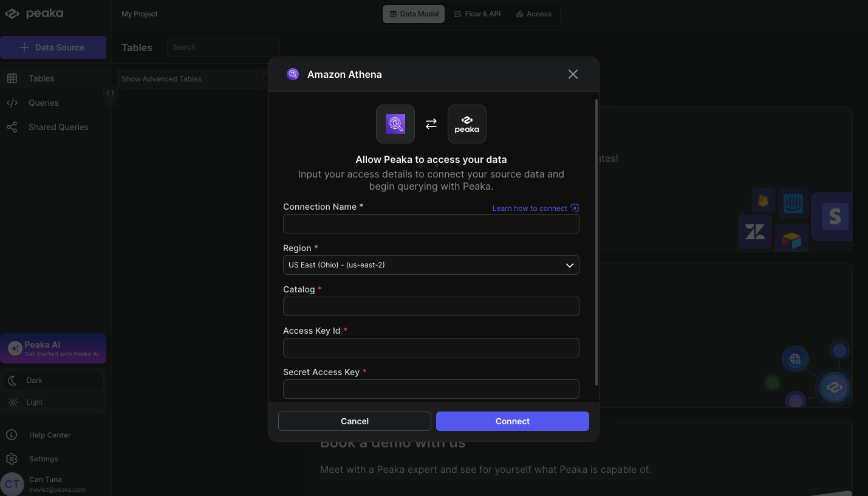The width and height of the screenshot is (868, 496).
Task: Click the Peaka logo in the top-left
Action: click(x=34, y=13)
